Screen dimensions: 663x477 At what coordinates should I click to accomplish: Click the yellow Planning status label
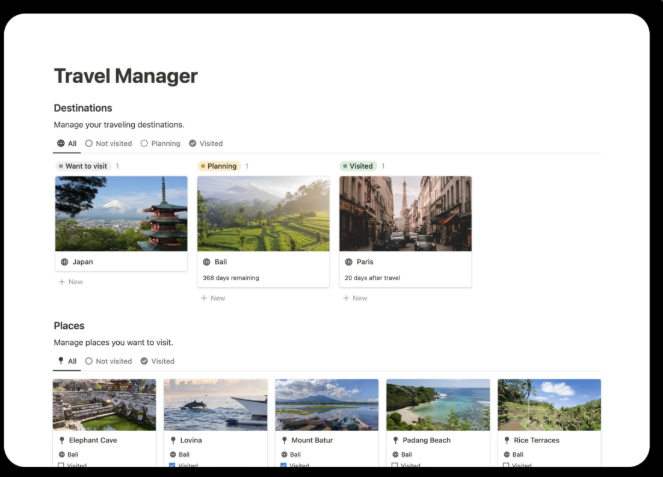pyautogui.click(x=219, y=166)
